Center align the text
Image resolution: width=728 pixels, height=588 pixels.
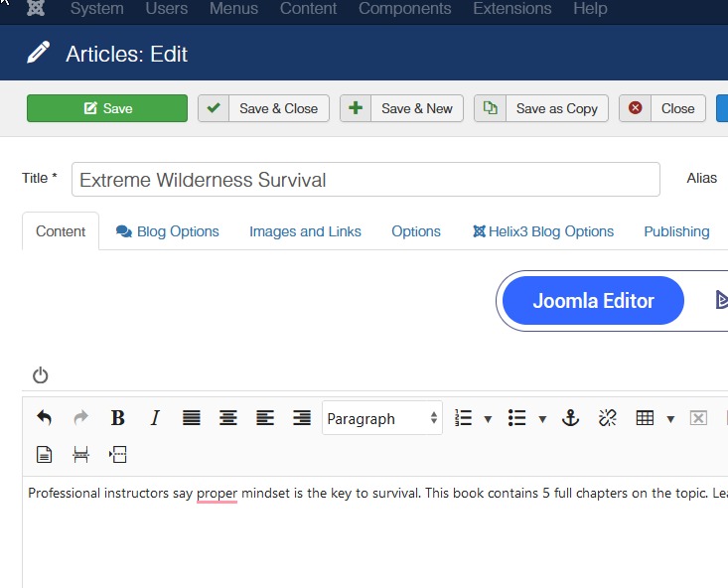228,418
